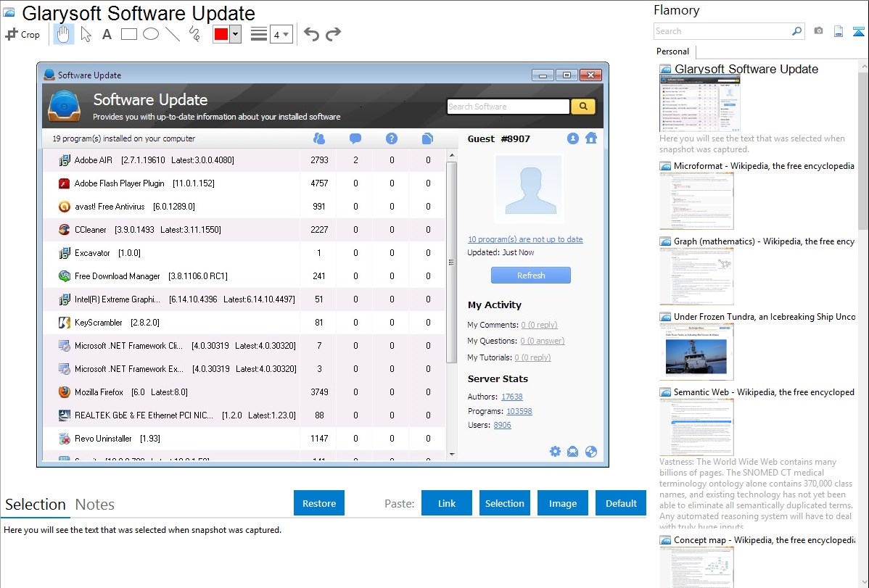Open the Glarysoft Software Update snapshot thumbnail

click(700, 104)
